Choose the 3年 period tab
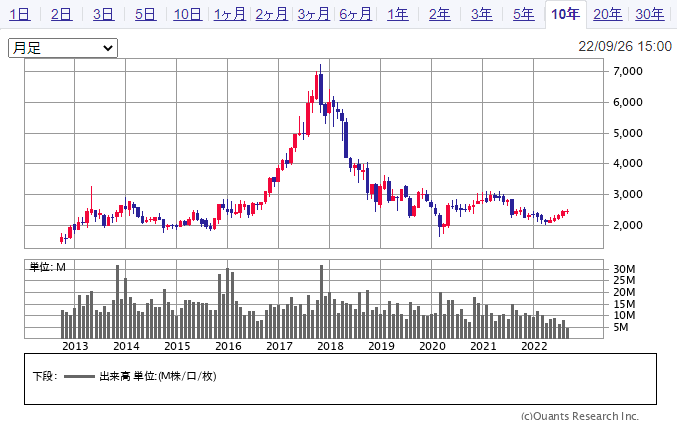The height and width of the screenshot is (426, 677). pos(481,15)
